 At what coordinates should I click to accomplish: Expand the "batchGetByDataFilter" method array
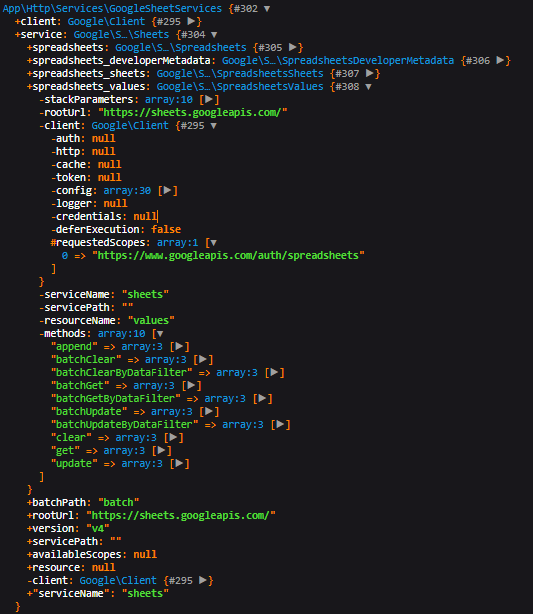pyautogui.click(x=262, y=399)
